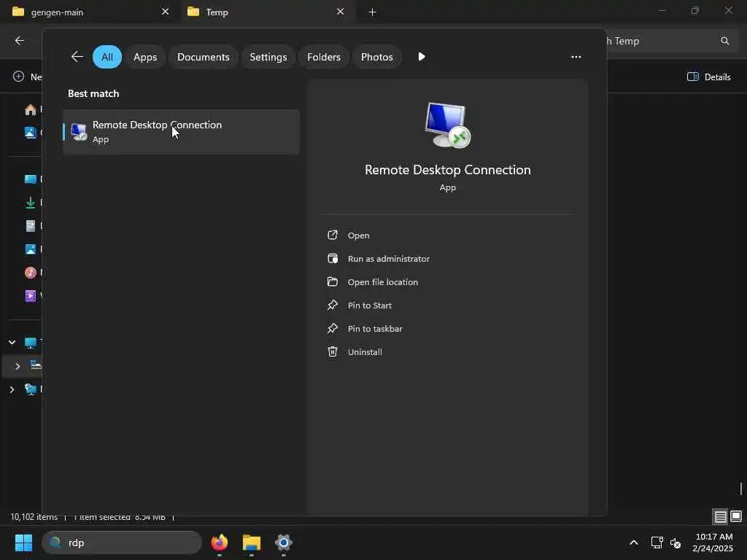Pin Remote Desktop Connection to taskbar
This screenshot has width=747, height=560.
pos(375,329)
